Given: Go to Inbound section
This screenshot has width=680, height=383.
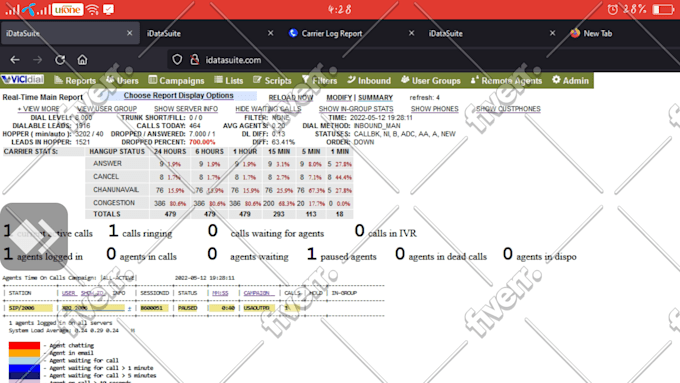Looking at the screenshot, I should tap(369, 81).
